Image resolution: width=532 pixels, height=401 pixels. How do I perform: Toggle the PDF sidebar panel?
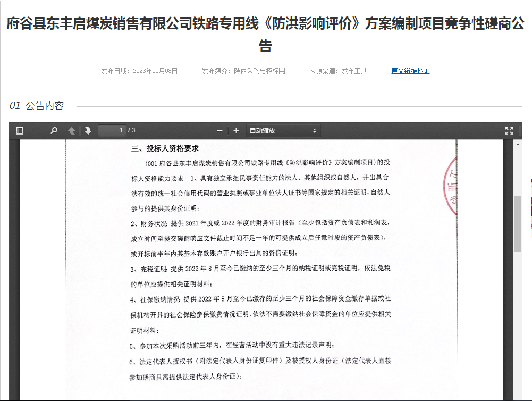pos(20,131)
